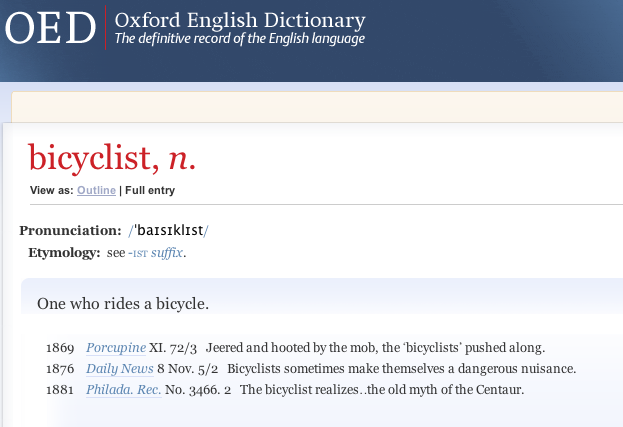Click the Pronunciation label
The height and width of the screenshot is (427, 623).
[70, 230]
